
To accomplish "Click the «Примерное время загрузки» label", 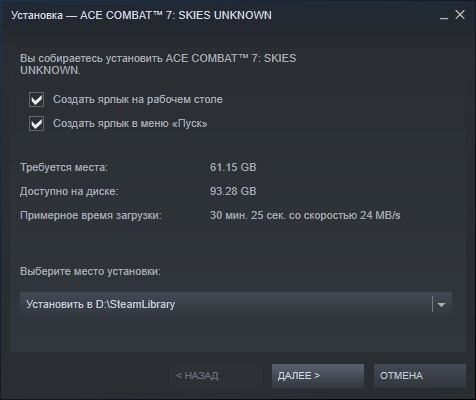I will [x=91, y=215].
